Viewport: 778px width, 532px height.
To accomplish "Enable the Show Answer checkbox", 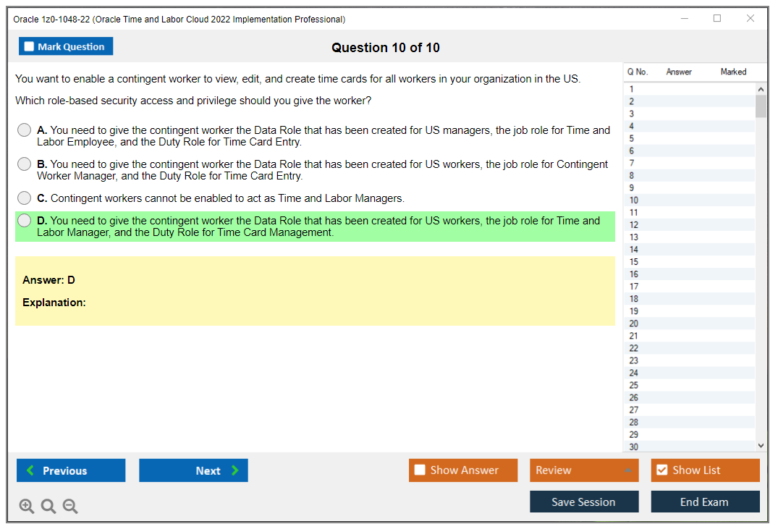I will pyautogui.click(x=420, y=470).
